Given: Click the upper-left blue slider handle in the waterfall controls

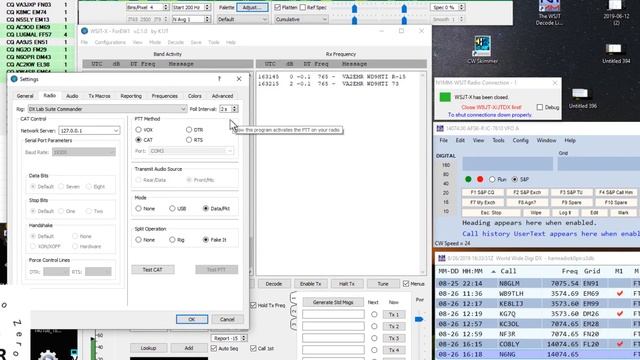Looking at the screenshot, I should click(x=354, y=8).
